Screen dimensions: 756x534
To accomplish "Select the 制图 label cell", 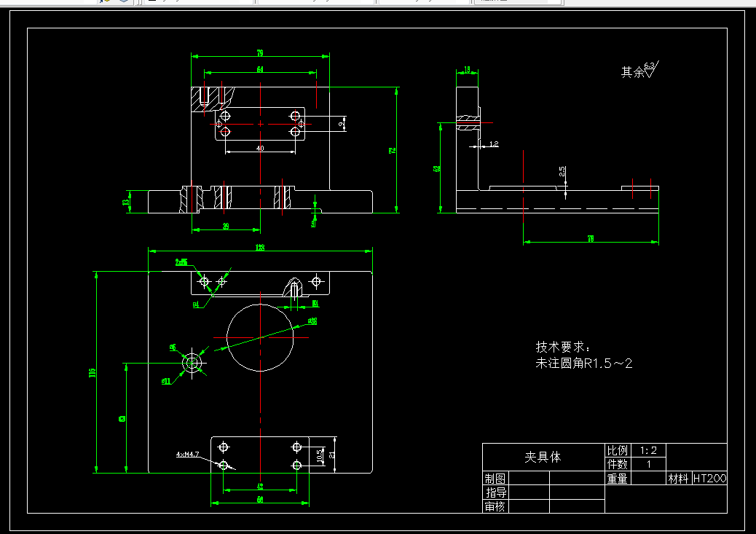I will pyautogui.click(x=495, y=479).
